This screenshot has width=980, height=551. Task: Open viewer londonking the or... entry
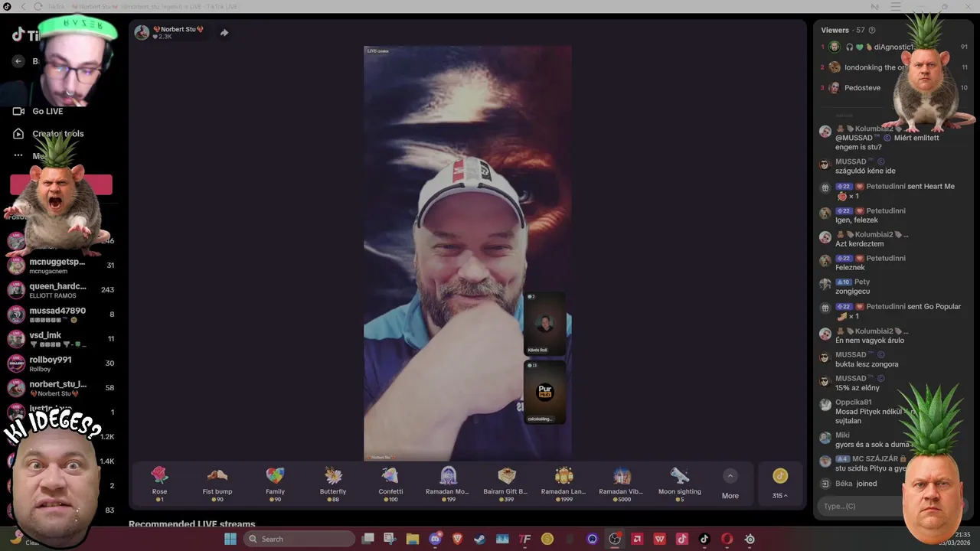click(894, 67)
